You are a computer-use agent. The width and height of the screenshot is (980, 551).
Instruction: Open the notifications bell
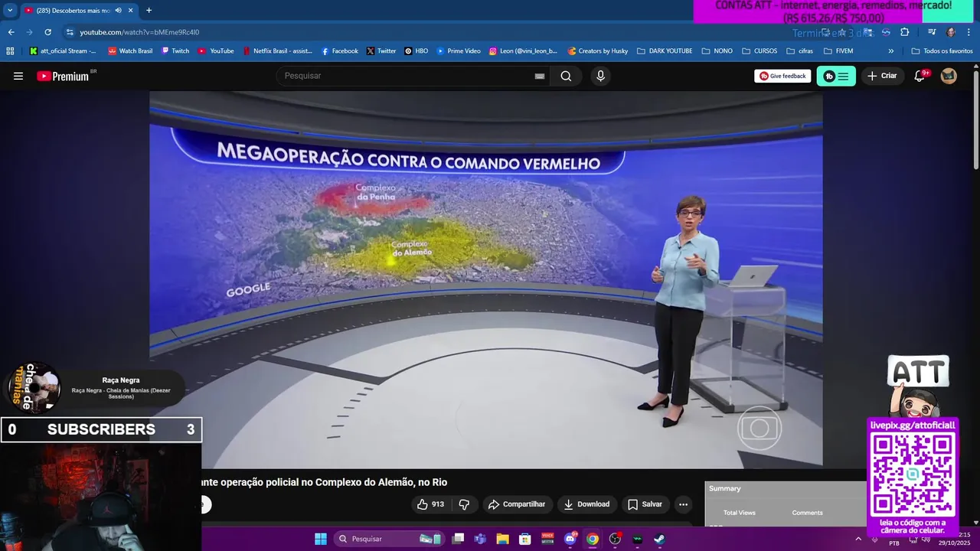(920, 76)
